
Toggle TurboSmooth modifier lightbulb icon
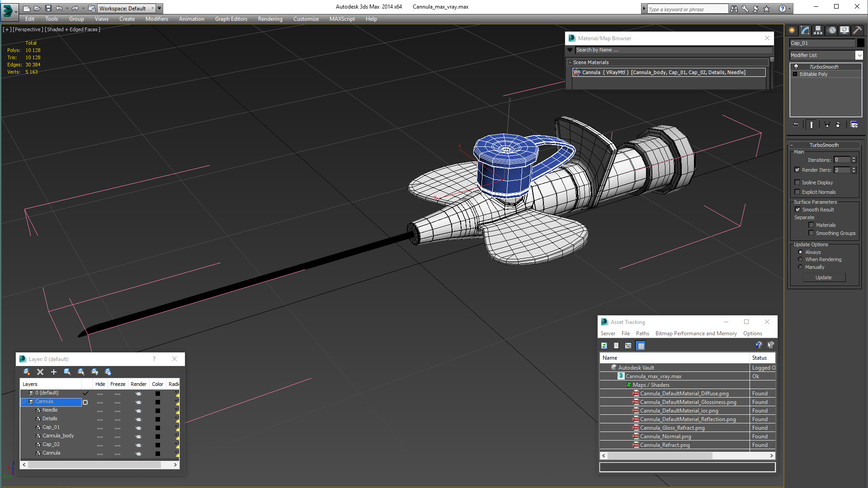tap(796, 66)
